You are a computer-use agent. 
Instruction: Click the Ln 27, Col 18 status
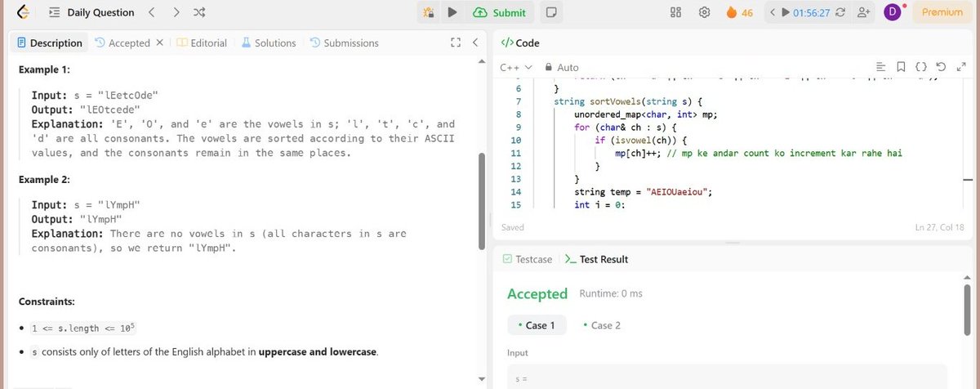[940, 227]
